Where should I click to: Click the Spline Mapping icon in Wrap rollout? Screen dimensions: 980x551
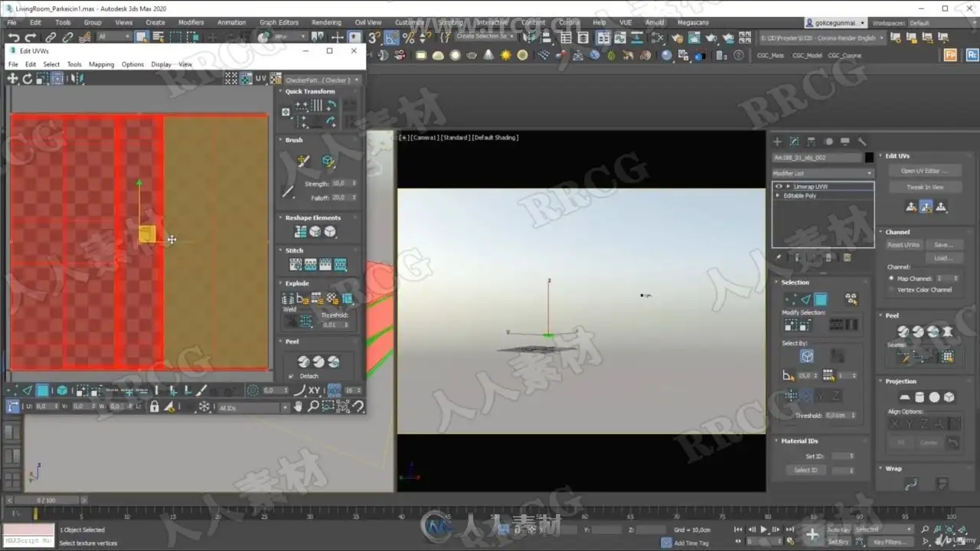point(911,484)
